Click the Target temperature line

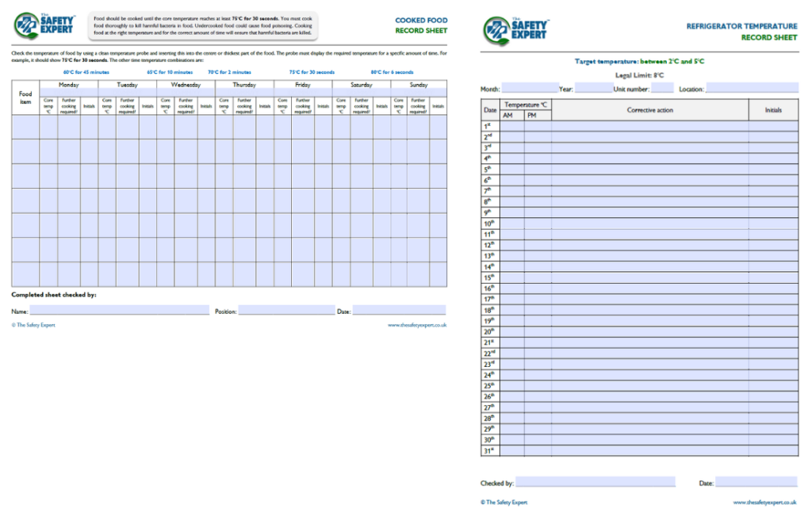coord(640,61)
